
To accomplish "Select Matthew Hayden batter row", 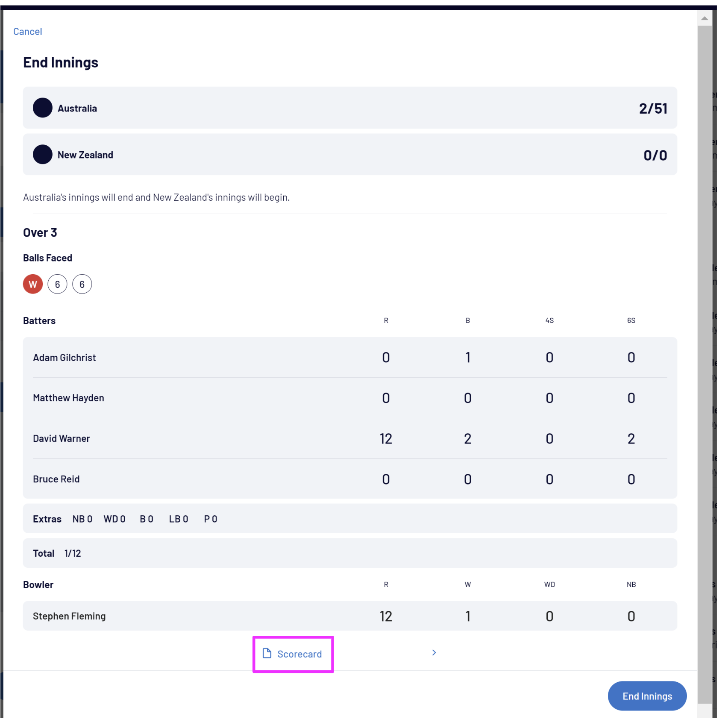I will coord(350,398).
